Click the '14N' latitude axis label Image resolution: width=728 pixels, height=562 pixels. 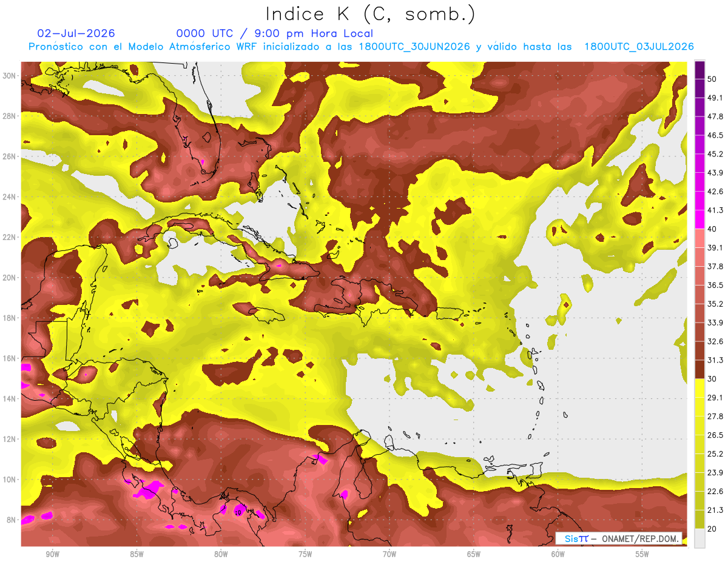[x=10, y=398]
